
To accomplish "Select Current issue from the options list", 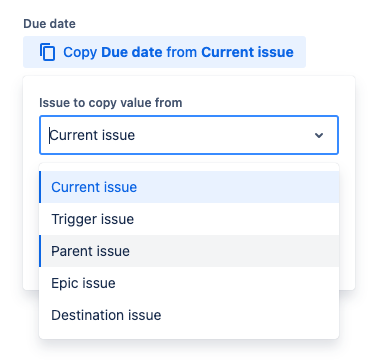I will click(x=189, y=187).
